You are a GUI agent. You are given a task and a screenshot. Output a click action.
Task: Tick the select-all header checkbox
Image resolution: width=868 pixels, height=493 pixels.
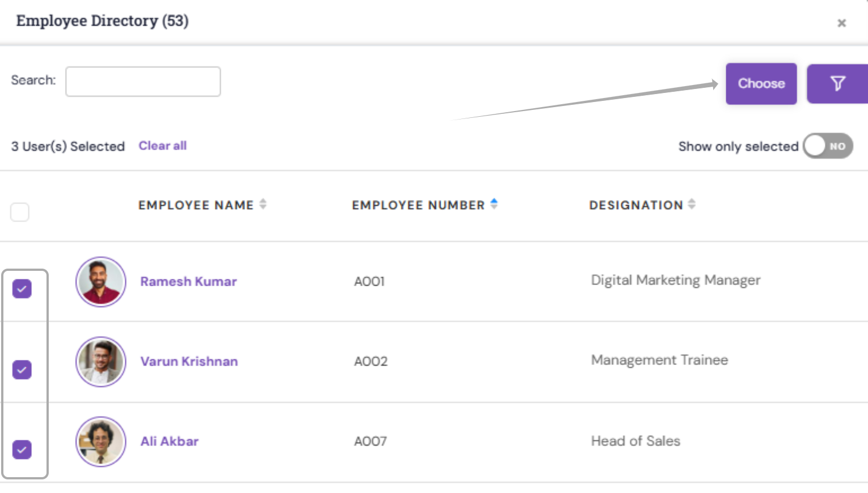tap(20, 212)
